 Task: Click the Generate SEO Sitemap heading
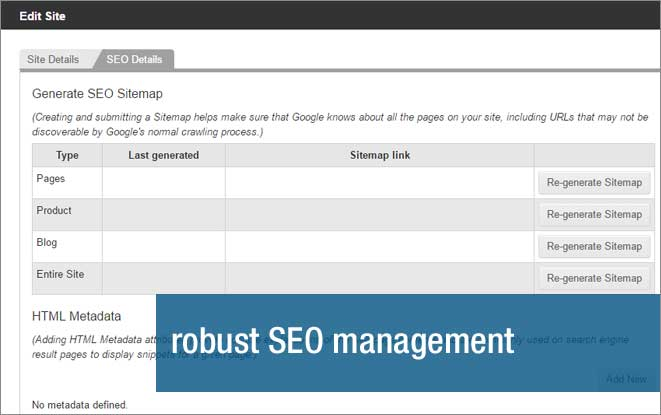click(98, 93)
